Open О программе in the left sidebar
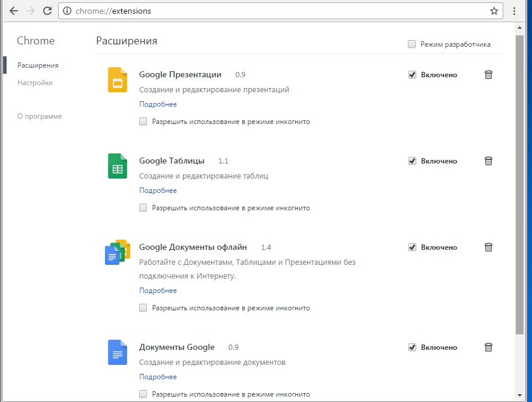The image size is (532, 402). tap(40, 116)
